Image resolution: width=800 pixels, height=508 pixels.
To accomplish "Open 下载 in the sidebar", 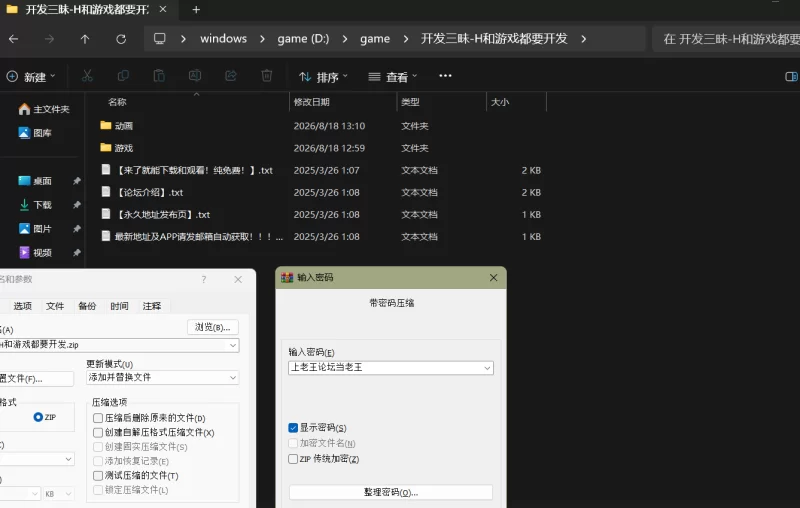I will pos(35,205).
